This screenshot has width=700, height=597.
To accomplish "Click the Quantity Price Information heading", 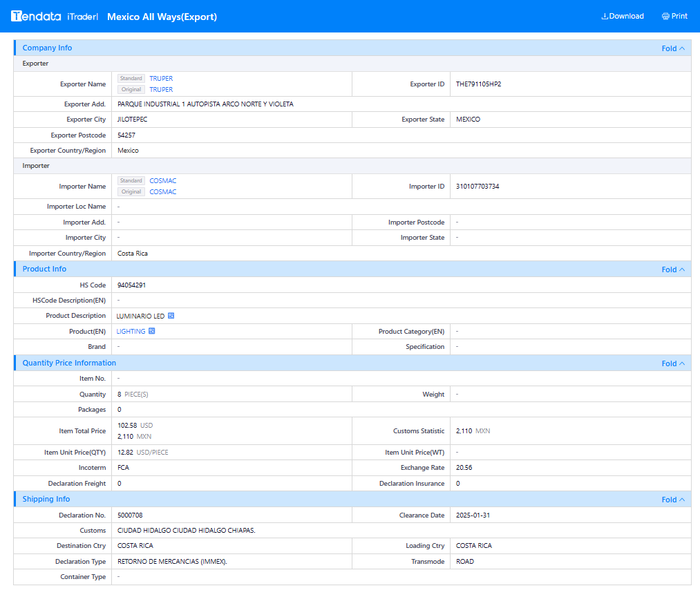I will (x=69, y=363).
